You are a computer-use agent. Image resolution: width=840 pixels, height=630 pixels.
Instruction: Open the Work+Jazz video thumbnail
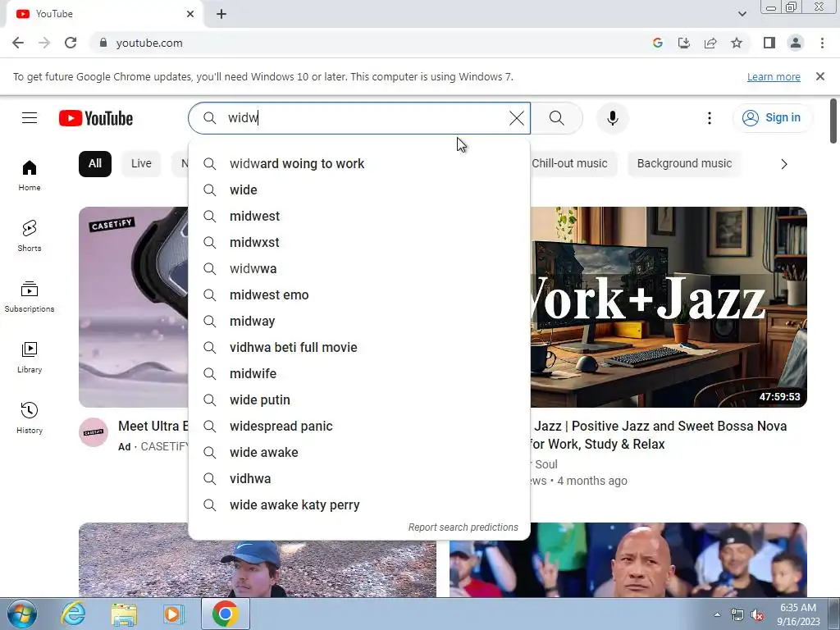[x=669, y=307]
